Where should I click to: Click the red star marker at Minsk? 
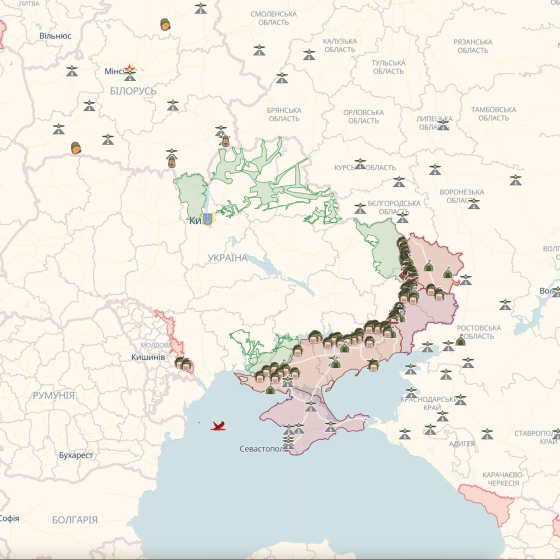coord(129,69)
